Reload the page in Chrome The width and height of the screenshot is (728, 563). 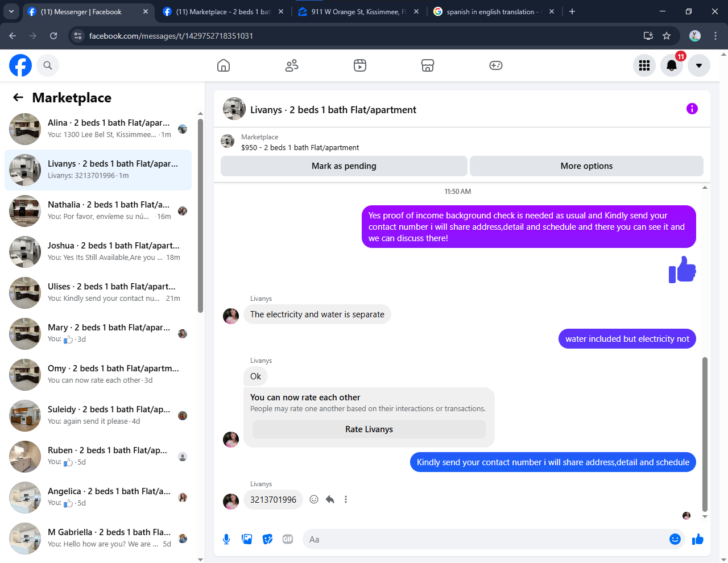pos(53,36)
